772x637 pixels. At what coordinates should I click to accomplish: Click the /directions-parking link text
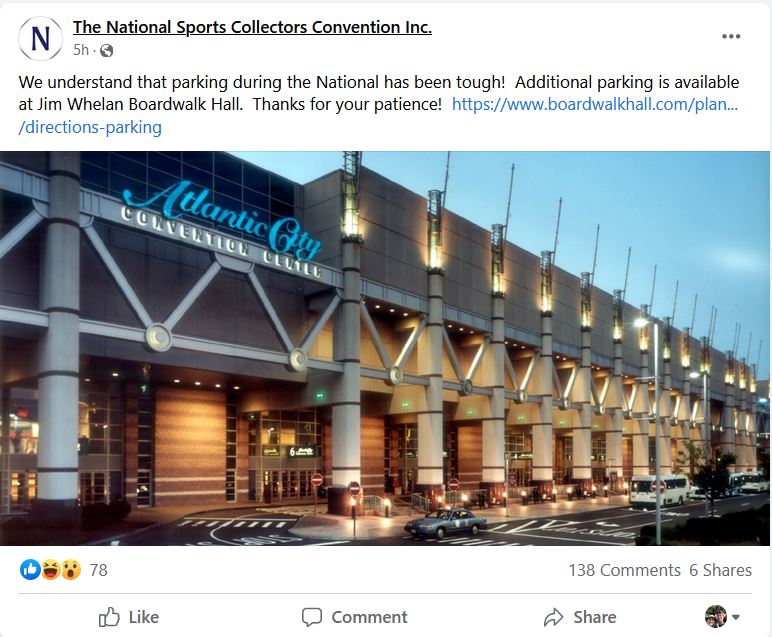tap(90, 127)
